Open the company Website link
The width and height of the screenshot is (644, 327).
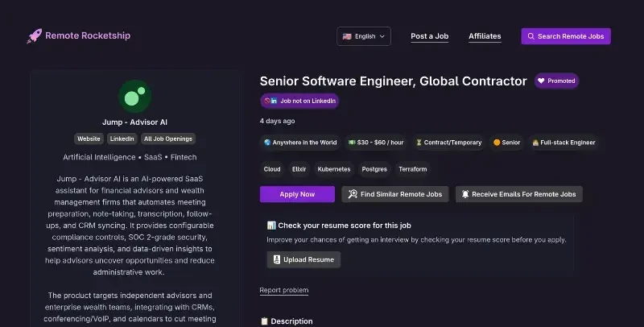(89, 139)
